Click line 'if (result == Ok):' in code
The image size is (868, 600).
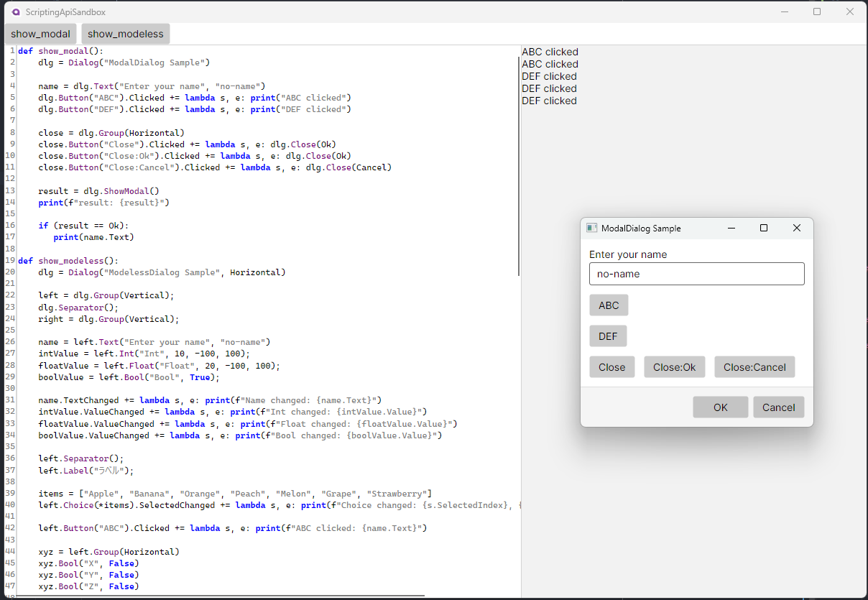83,226
